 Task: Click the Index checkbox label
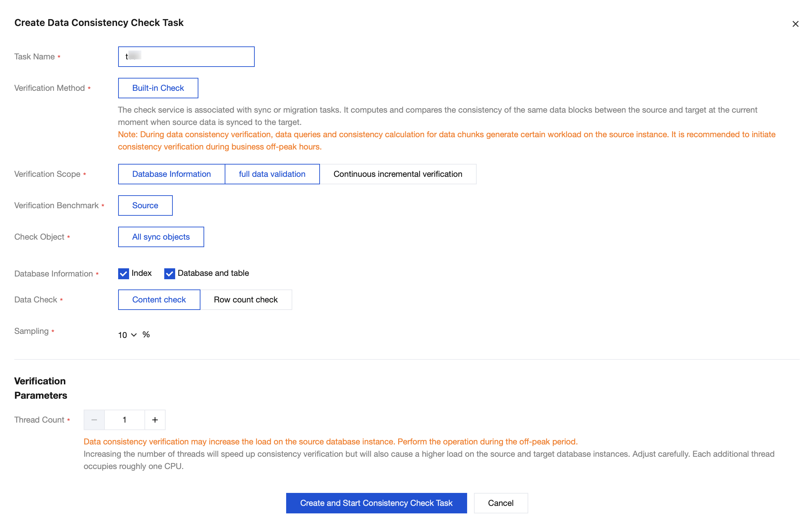point(141,273)
